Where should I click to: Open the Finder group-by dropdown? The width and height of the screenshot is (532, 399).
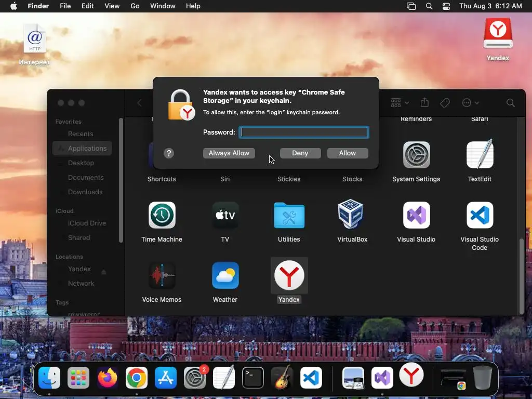400,103
